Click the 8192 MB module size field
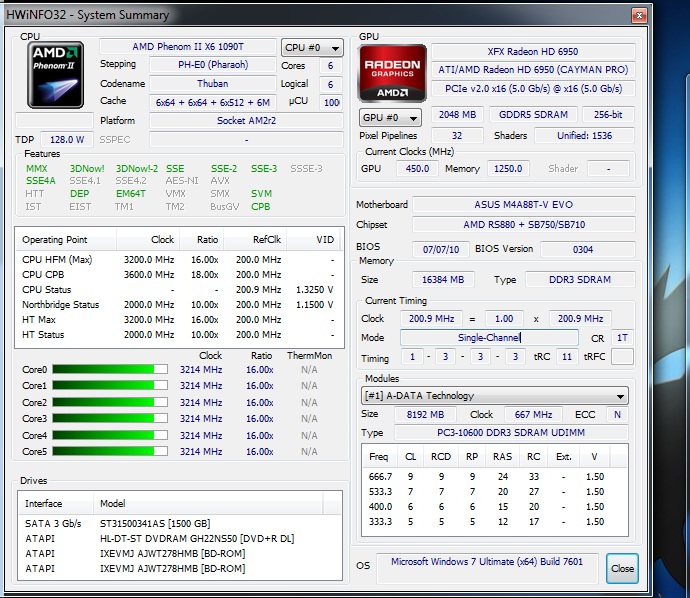 425,415
